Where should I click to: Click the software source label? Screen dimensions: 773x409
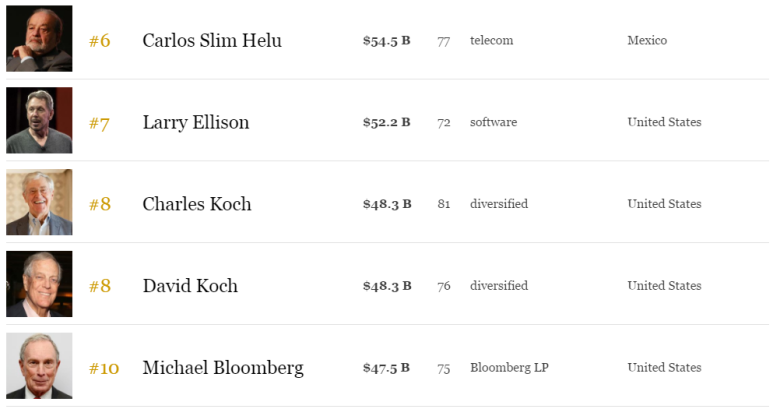(493, 123)
